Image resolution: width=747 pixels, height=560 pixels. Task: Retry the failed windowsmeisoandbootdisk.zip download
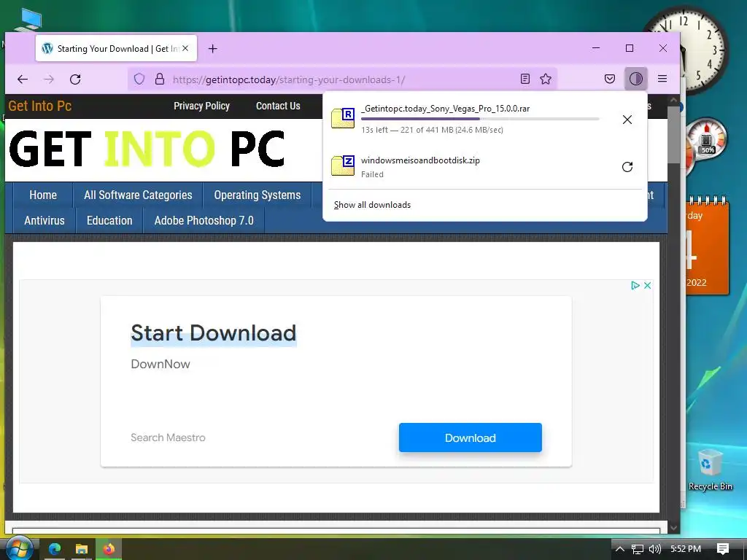click(x=627, y=167)
